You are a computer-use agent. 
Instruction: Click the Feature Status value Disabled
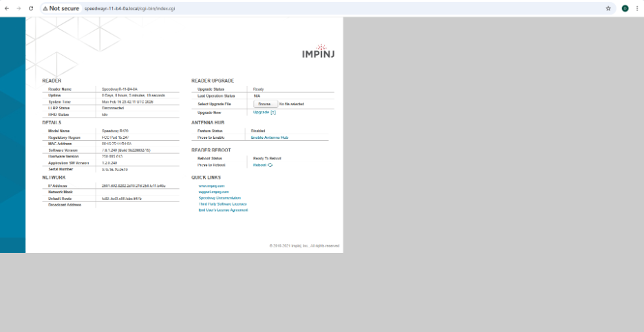(x=258, y=131)
